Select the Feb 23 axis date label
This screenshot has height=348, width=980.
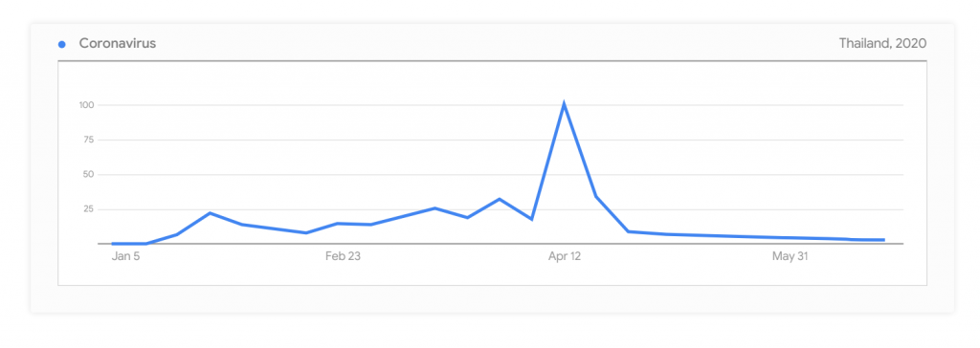[x=344, y=256]
